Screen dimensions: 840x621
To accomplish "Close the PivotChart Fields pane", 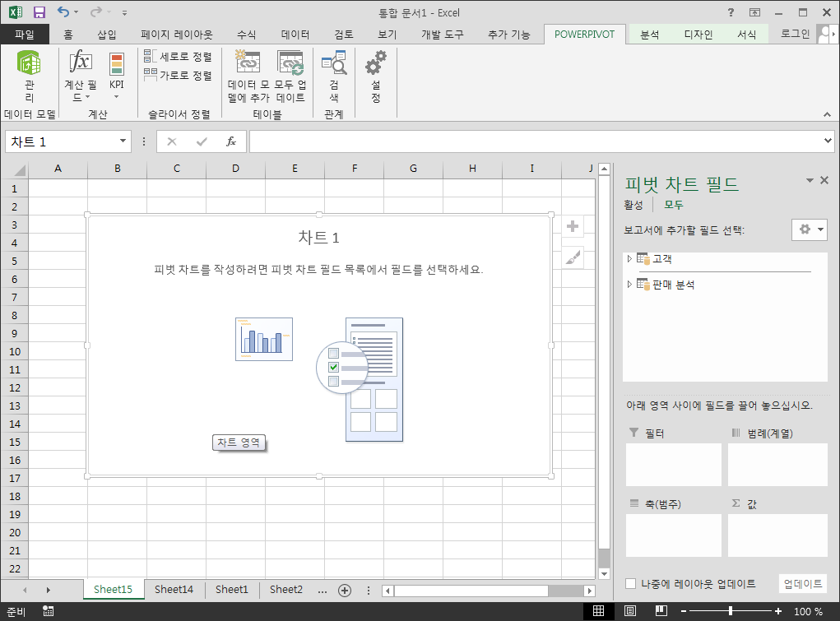I will (x=824, y=181).
